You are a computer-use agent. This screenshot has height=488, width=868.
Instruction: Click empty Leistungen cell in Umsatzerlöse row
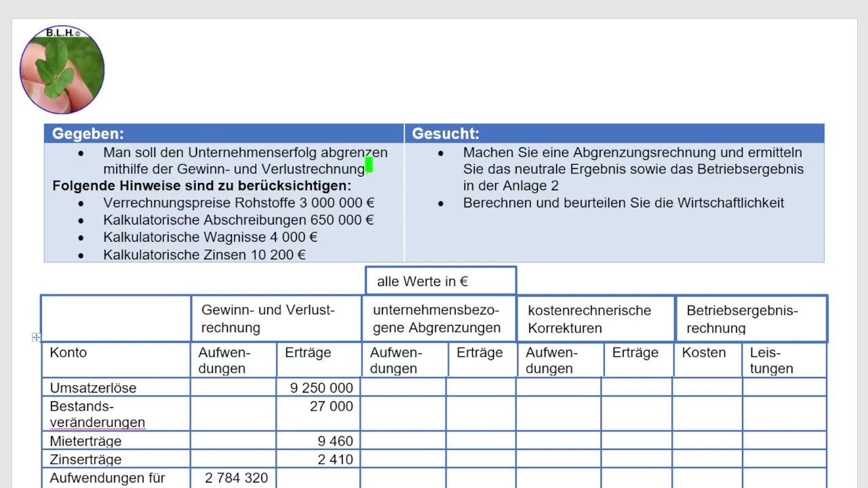785,387
